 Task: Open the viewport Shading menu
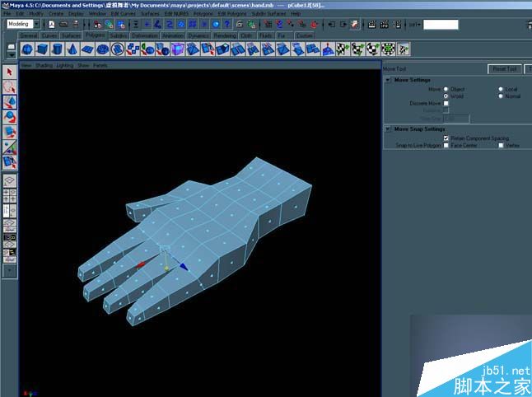tap(44, 65)
